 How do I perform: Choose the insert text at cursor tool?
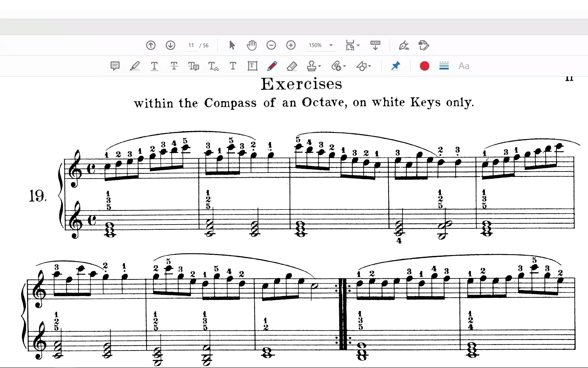click(213, 66)
